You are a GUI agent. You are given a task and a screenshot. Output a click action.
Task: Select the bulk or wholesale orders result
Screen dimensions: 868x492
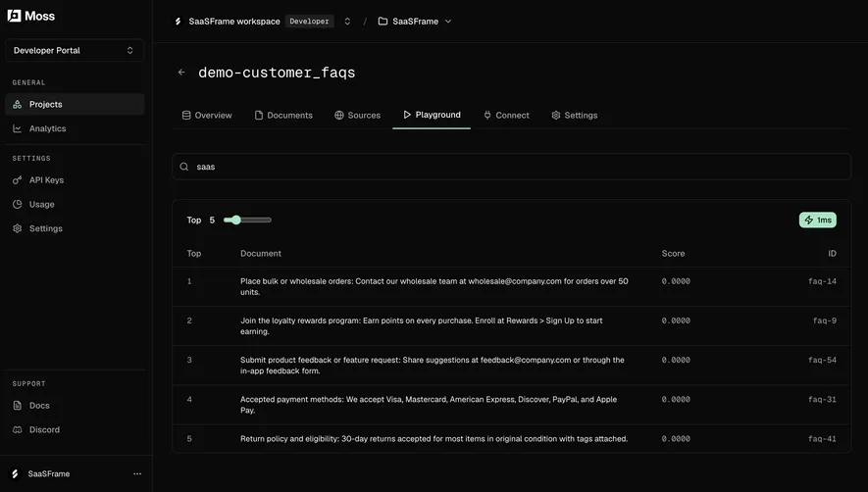point(512,287)
